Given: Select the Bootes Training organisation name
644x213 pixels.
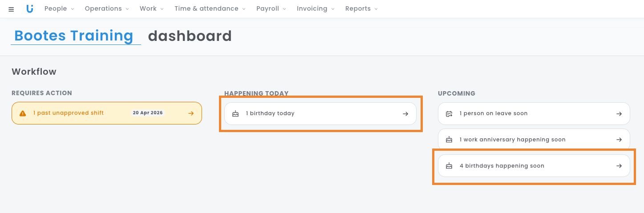Looking at the screenshot, I should [74, 36].
